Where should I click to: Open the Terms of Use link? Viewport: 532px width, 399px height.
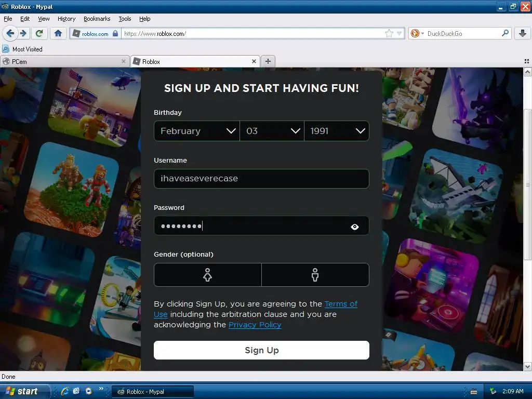tap(341, 304)
